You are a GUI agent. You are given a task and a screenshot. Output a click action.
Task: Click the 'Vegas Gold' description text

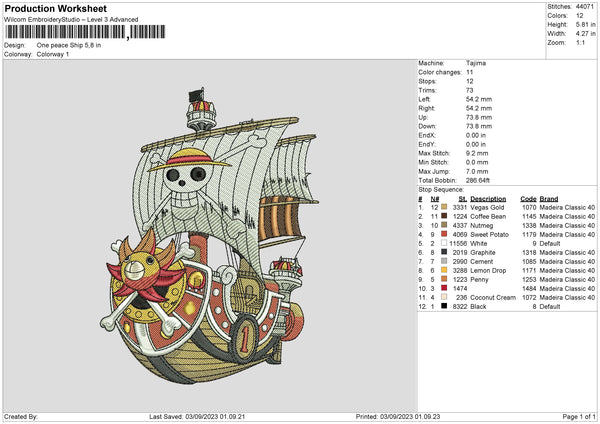(x=487, y=207)
